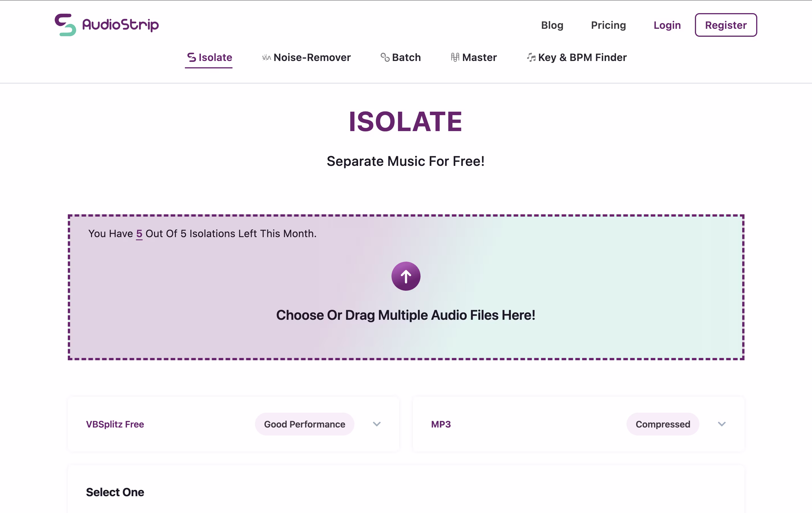Click 'Choose Or Drag Multiple Audio Files Here!'
The width and height of the screenshot is (812, 513).
pyautogui.click(x=406, y=315)
